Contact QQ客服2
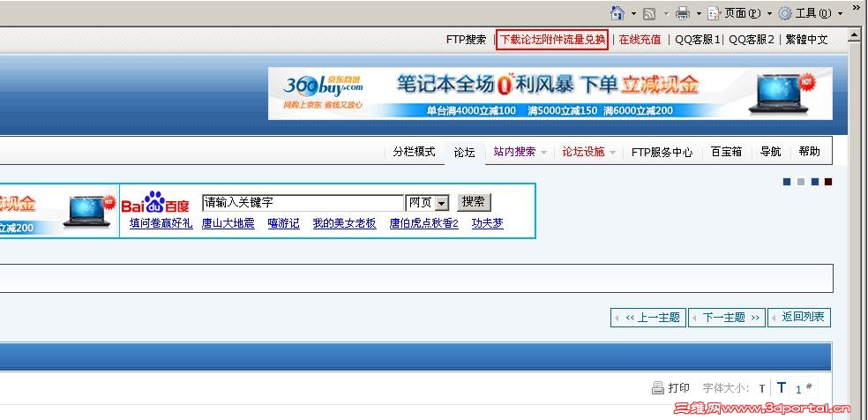Viewport: 868px width, 420px height. tap(752, 40)
